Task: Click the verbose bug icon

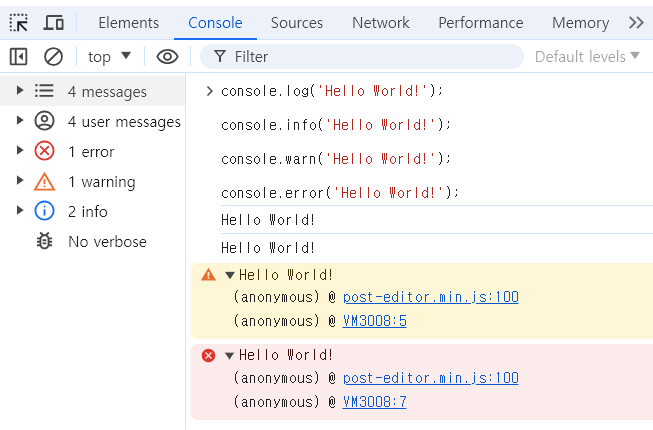Action: pyautogui.click(x=44, y=242)
